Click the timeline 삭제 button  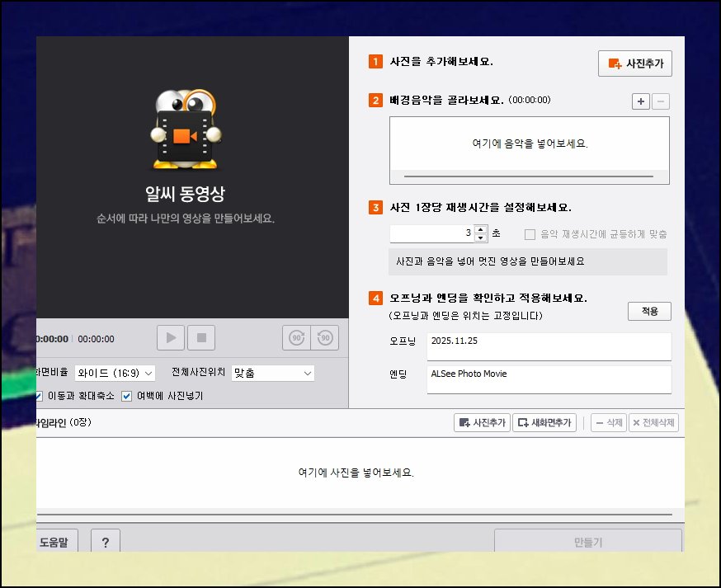point(609,422)
